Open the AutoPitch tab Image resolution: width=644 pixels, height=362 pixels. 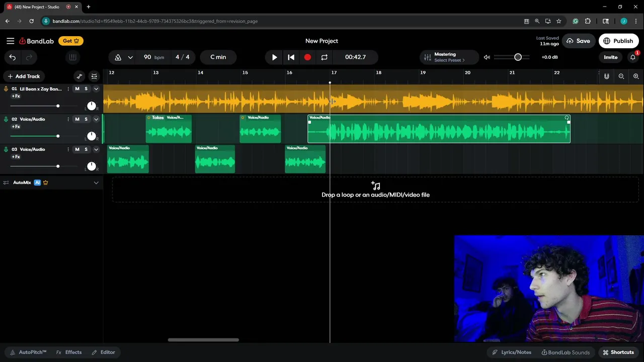[x=28, y=352]
